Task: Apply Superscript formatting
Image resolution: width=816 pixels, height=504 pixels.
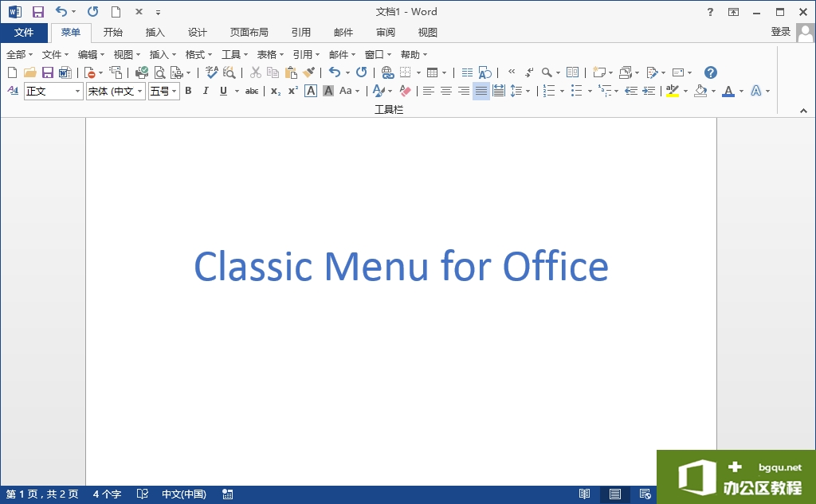Action: (293, 91)
